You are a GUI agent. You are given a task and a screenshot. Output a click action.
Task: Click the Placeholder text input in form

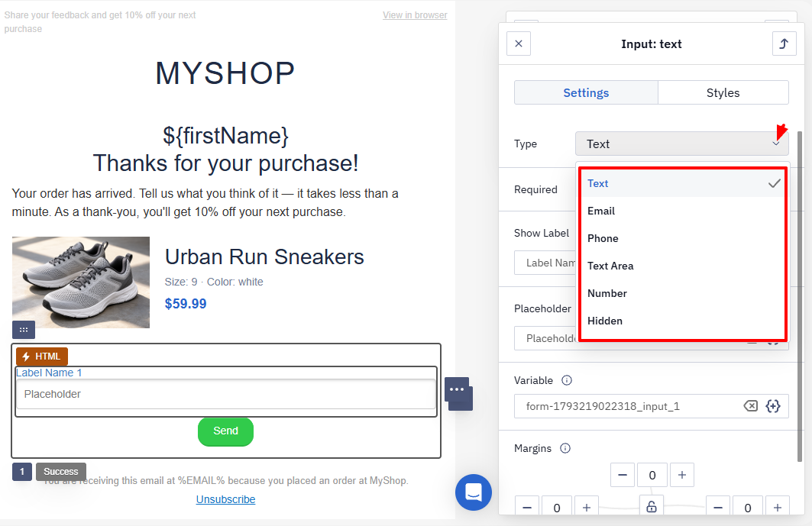(226, 394)
